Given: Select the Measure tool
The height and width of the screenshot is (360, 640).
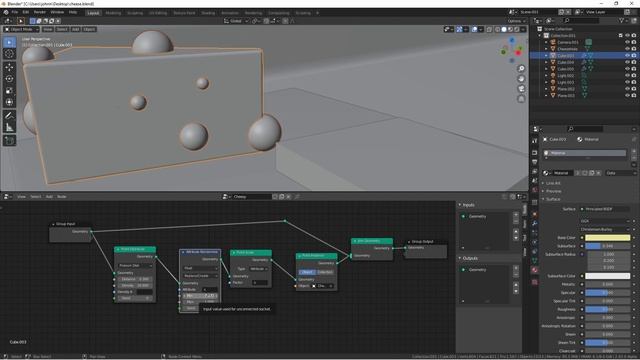Looking at the screenshot, I should 9,128.
